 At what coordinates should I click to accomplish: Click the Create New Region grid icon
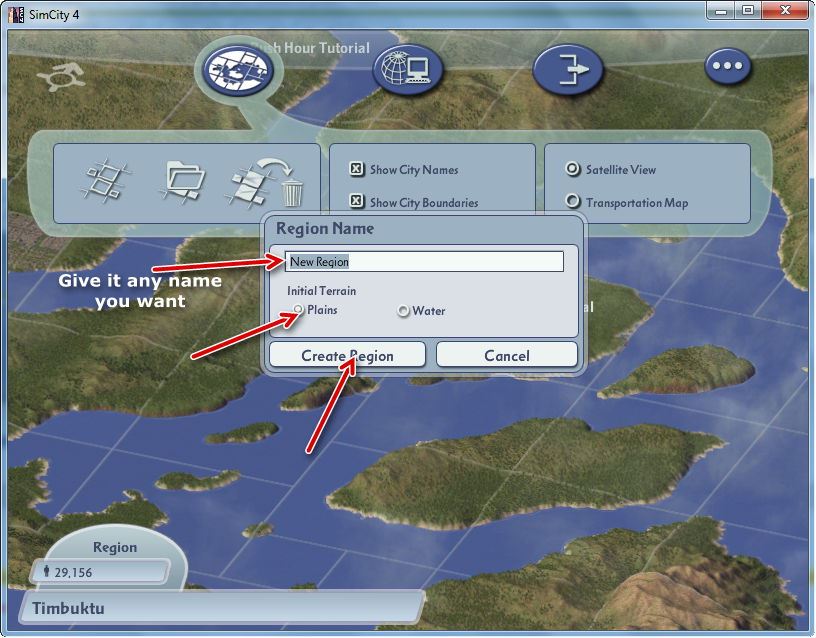(105, 181)
